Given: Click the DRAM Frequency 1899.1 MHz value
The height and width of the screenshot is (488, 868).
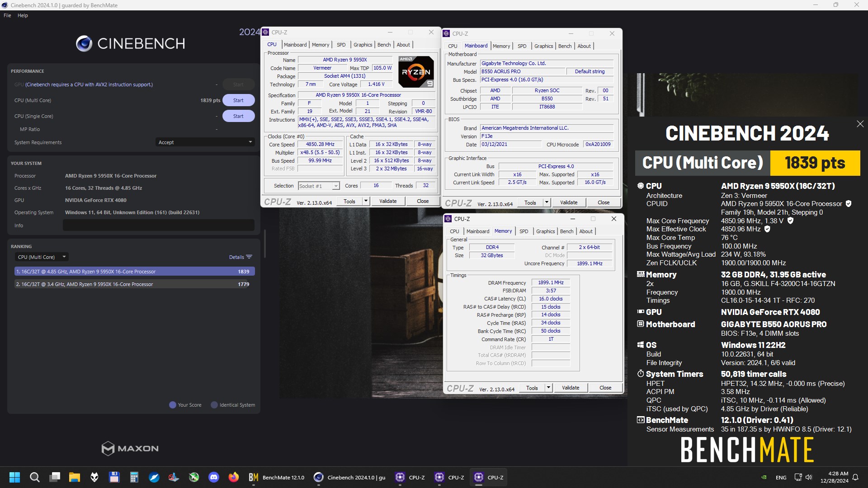Looking at the screenshot, I should 551,282.
